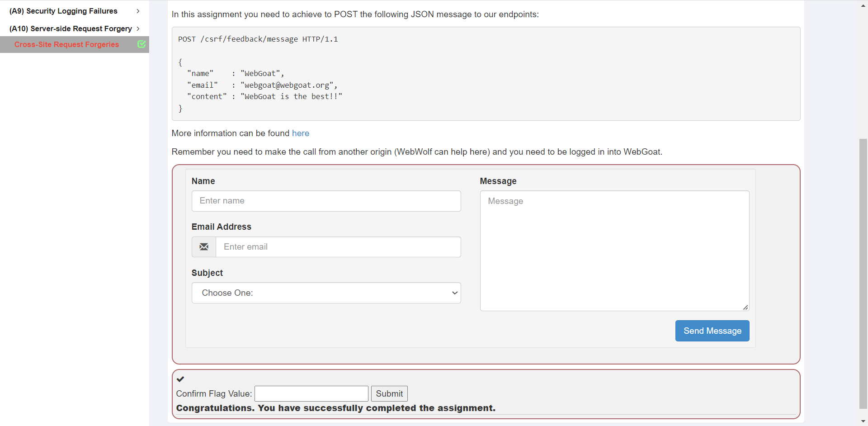Click the Congratulations success message text
Image resolution: width=868 pixels, height=426 pixels.
tap(335, 408)
